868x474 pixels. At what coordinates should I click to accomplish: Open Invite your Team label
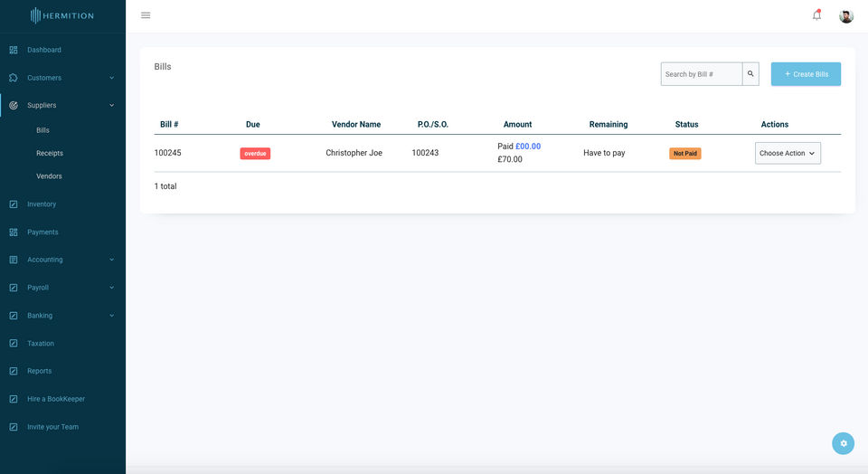point(52,427)
